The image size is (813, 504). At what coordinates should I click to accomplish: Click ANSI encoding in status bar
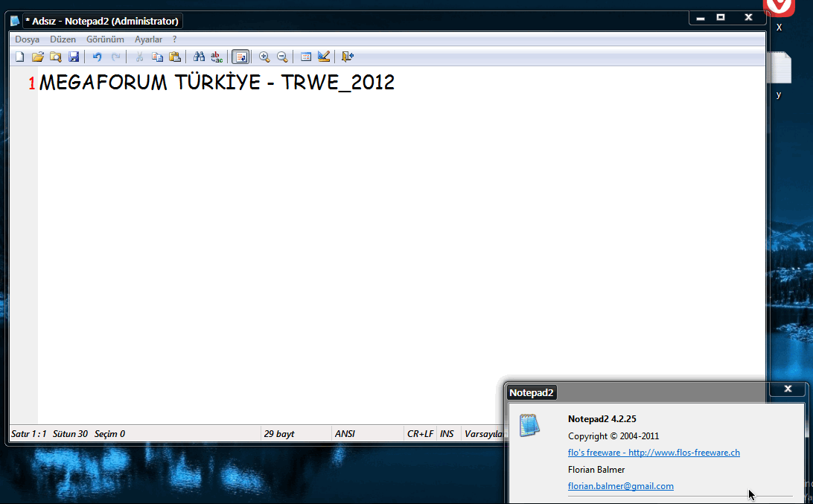(345, 434)
